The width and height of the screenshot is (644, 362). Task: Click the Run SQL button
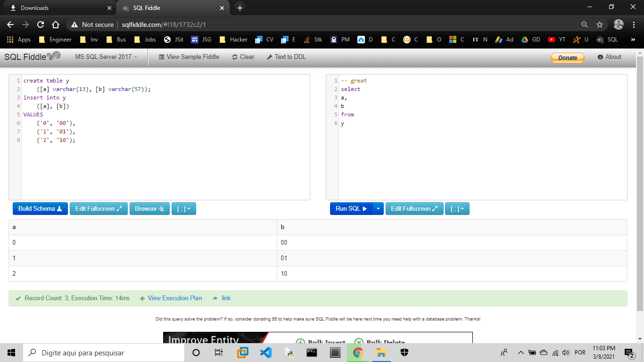[x=351, y=209]
